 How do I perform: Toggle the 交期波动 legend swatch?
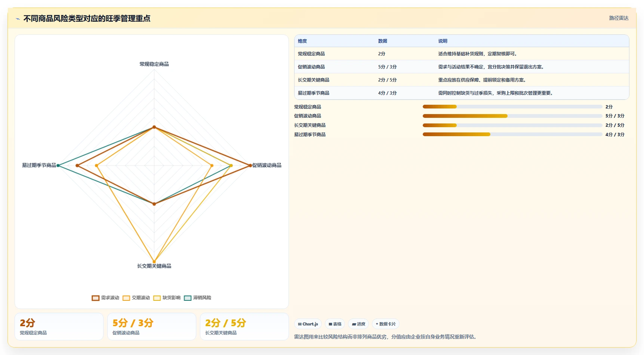[x=126, y=298]
